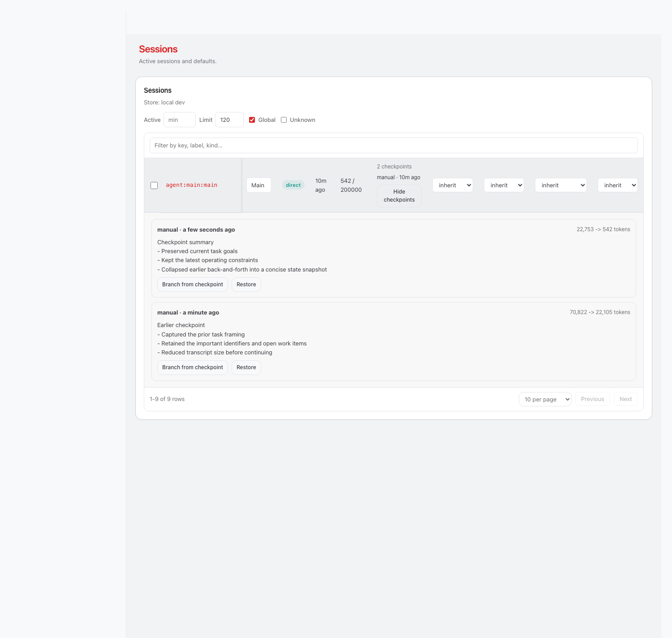Image resolution: width=672 pixels, height=638 pixels.
Task: Open the 10 per page dropdown
Action: coord(545,399)
